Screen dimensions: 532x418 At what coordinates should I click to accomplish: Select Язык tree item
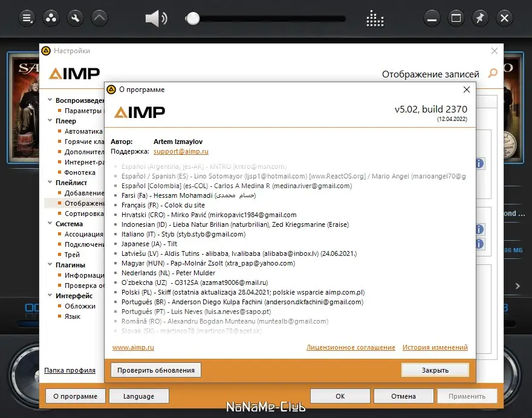click(73, 316)
